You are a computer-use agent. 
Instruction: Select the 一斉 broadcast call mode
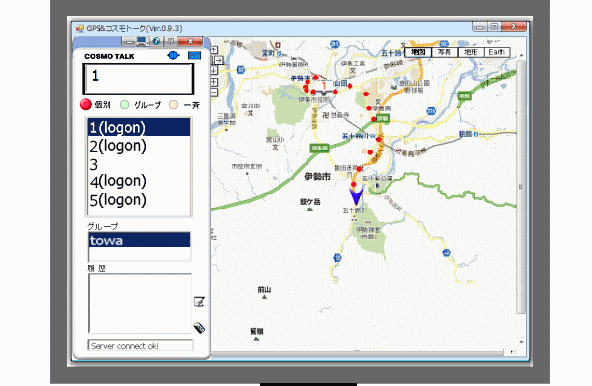[173, 105]
